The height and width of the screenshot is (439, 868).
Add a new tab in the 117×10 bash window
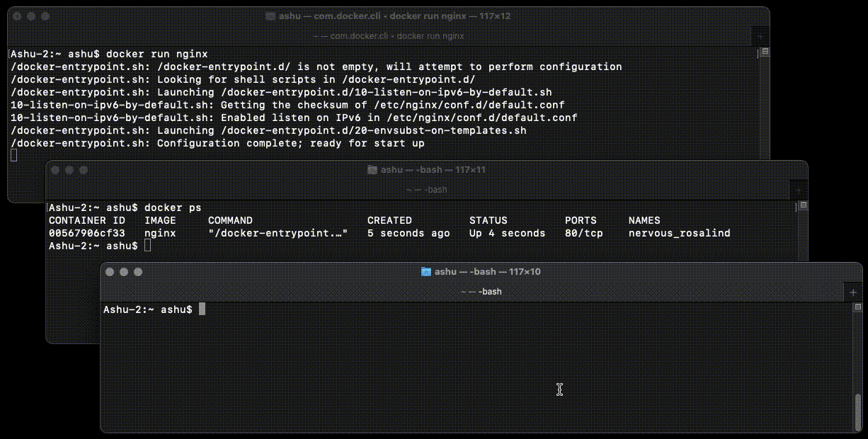pos(853,292)
